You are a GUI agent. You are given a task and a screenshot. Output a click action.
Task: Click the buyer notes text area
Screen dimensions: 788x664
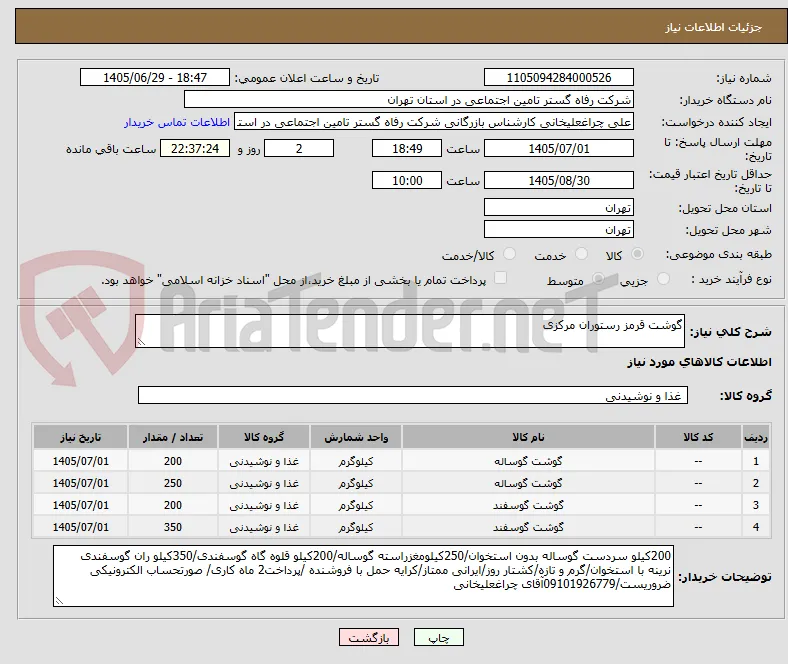tap(363, 576)
